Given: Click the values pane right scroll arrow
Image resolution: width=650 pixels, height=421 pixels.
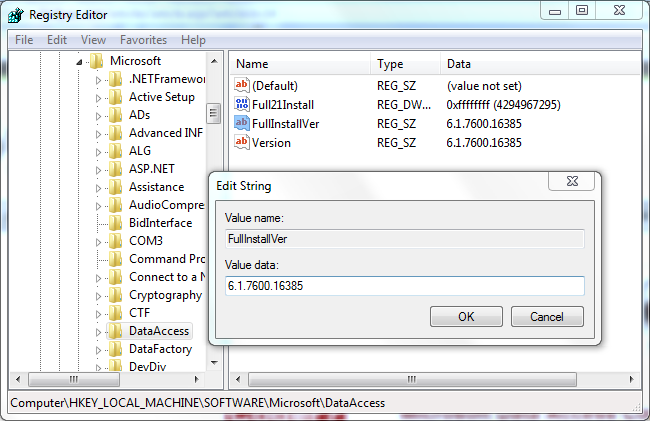Looking at the screenshot, I should [631, 379].
